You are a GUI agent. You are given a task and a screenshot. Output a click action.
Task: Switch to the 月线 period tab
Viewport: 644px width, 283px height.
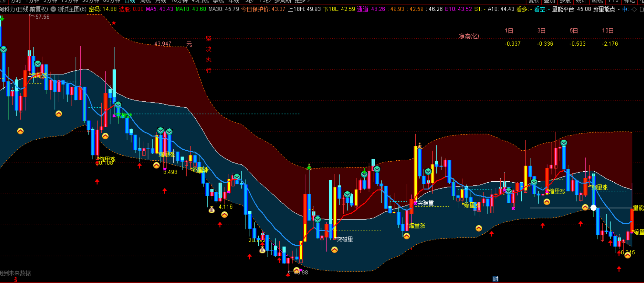point(161,2)
